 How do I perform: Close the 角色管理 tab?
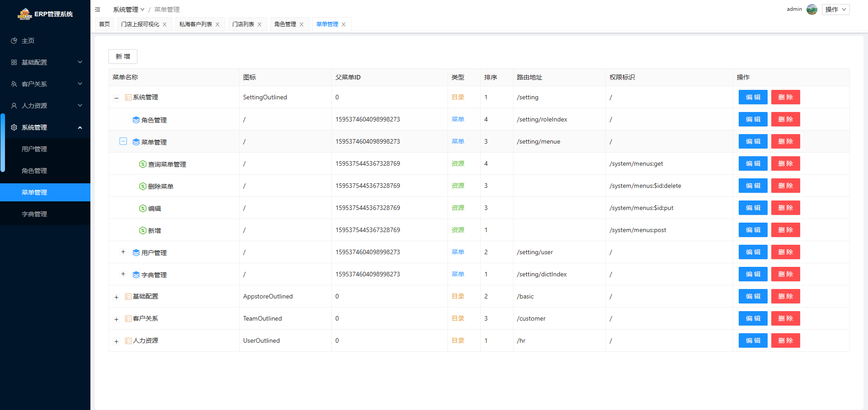pos(302,24)
